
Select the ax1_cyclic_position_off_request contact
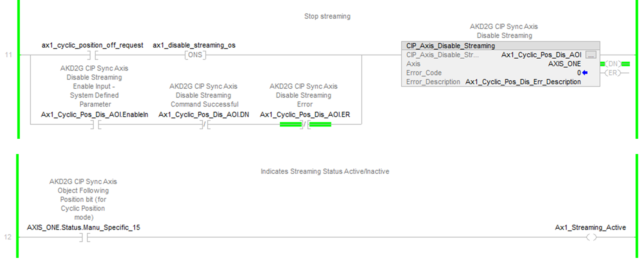(92, 55)
